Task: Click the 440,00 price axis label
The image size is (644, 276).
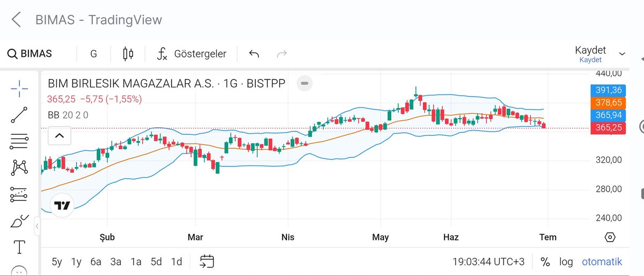Action: click(609, 74)
